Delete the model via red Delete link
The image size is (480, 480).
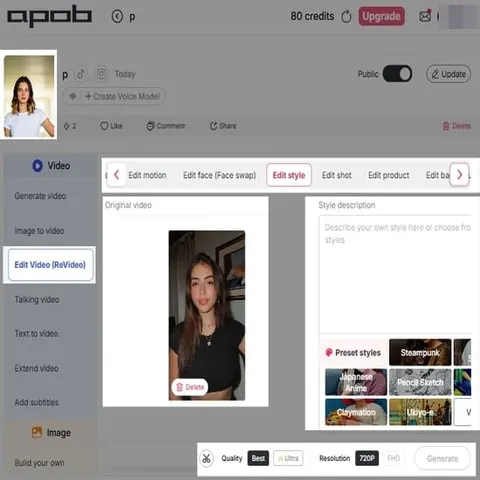(456, 126)
